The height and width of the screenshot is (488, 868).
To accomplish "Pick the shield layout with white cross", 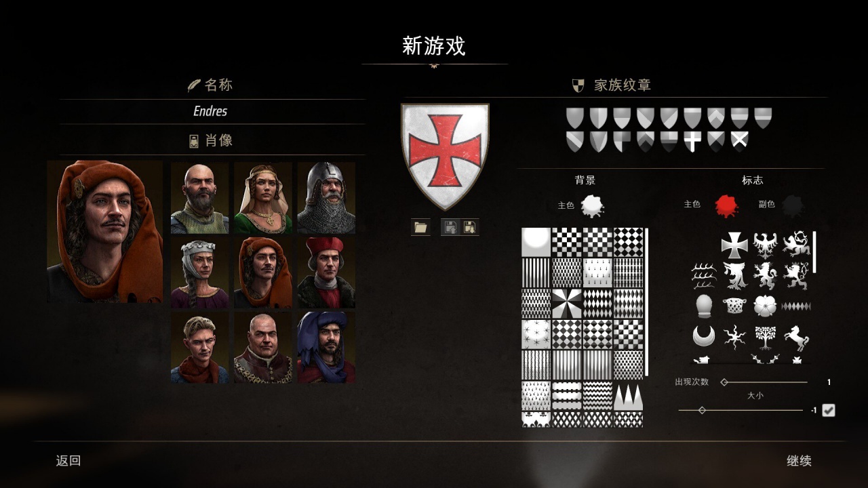I will click(x=692, y=142).
